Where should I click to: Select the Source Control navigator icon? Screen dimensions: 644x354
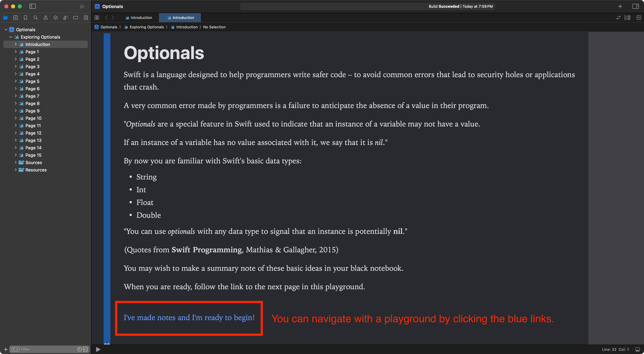pos(15,17)
